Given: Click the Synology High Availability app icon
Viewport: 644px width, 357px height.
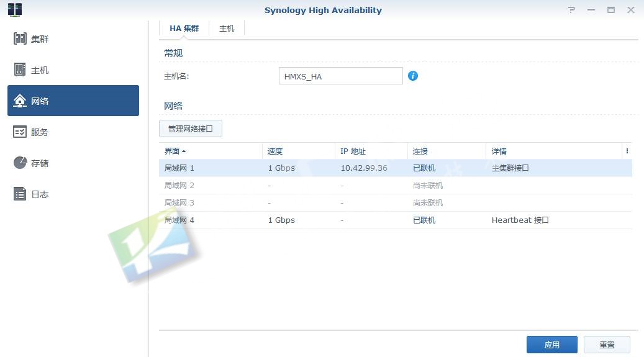Looking at the screenshot, I should (15, 9).
